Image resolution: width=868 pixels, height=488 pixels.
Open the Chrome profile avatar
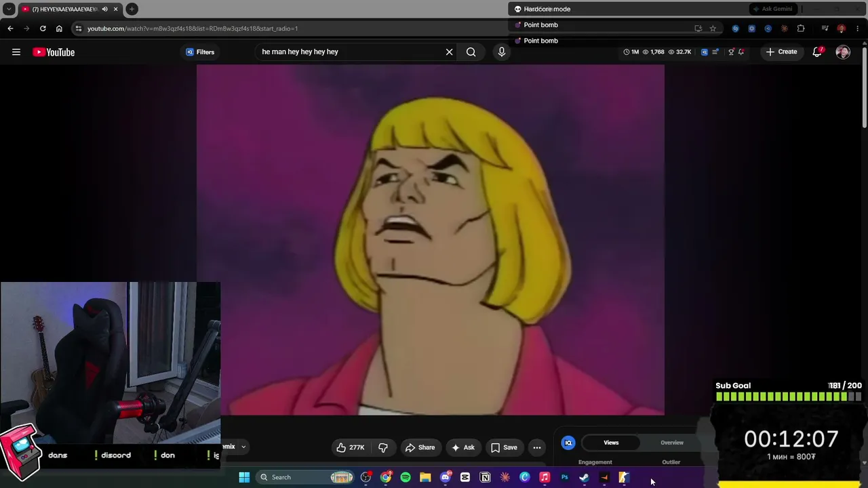point(842,28)
